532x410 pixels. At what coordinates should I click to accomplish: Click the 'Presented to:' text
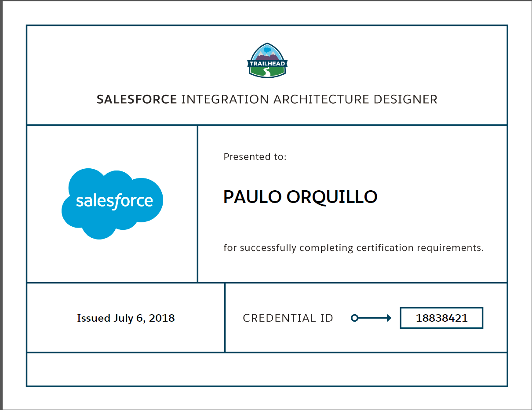coord(255,156)
